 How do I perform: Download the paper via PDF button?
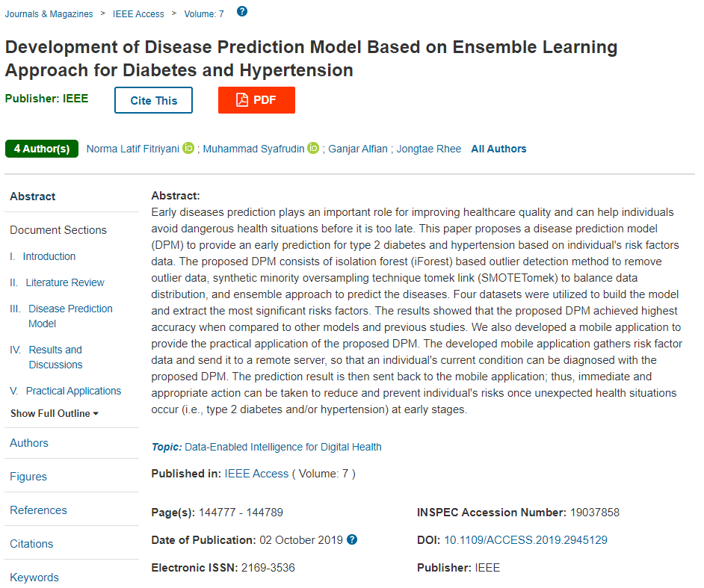click(x=256, y=100)
